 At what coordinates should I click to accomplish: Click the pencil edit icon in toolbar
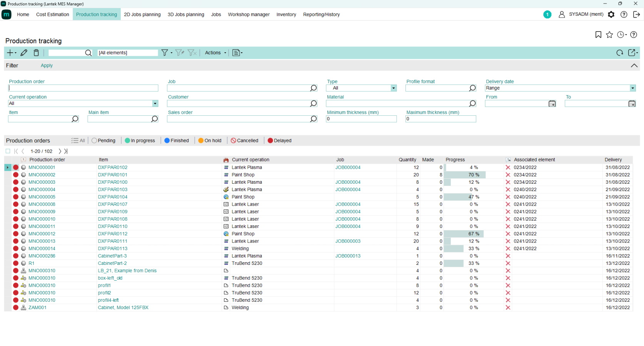(x=24, y=53)
